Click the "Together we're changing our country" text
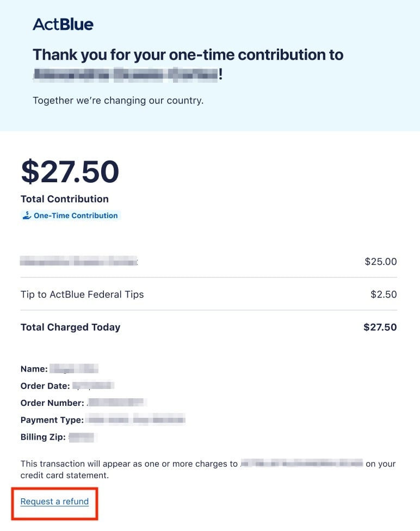Screen dimensions: 420x531 118,101
